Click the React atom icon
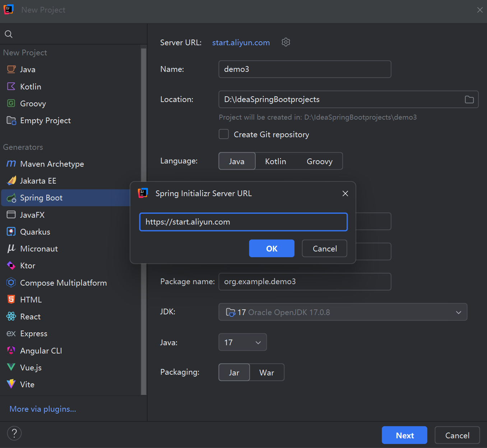 coord(11,317)
